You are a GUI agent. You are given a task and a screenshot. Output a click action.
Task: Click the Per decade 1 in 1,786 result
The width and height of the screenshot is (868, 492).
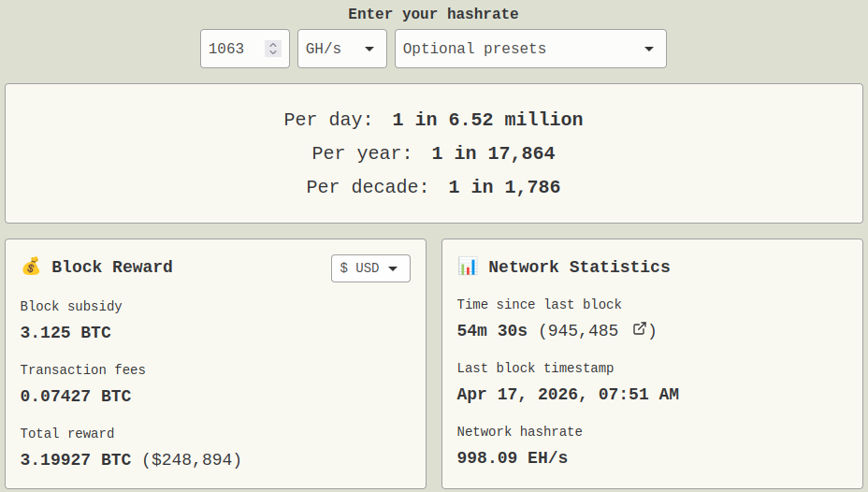pos(504,187)
